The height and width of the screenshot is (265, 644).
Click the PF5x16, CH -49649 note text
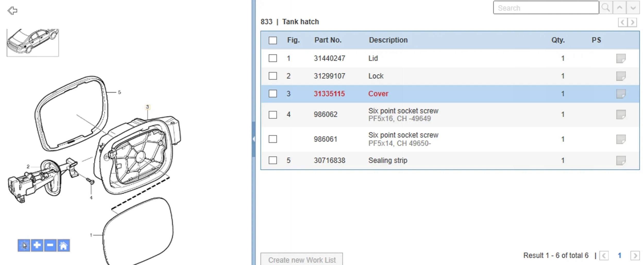400,119
